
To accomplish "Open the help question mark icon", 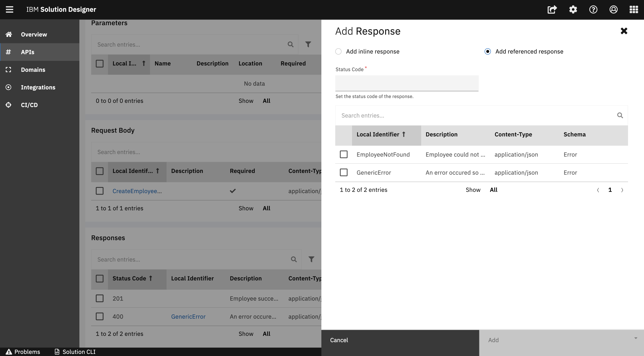I will click(593, 9).
